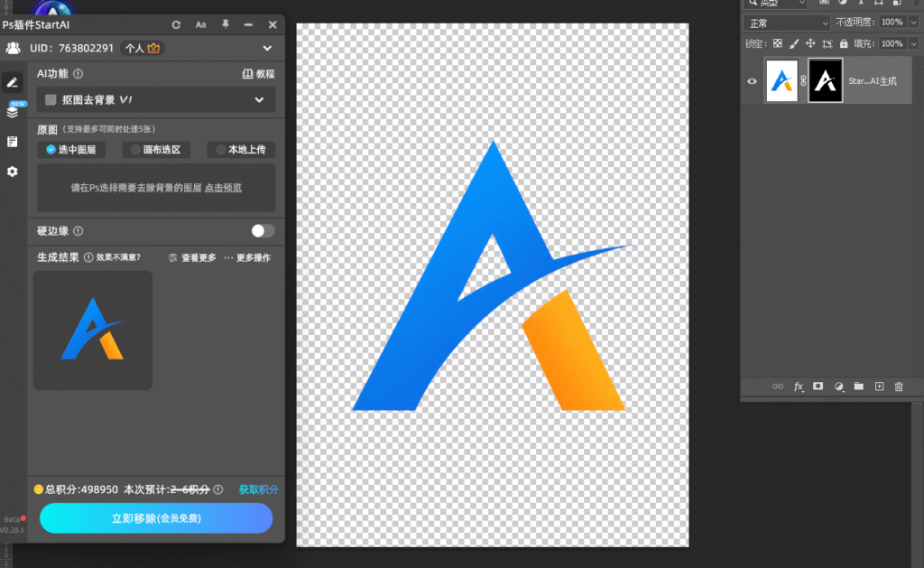Select the 本地上传 radio option
924x568 pixels.
[x=241, y=150]
